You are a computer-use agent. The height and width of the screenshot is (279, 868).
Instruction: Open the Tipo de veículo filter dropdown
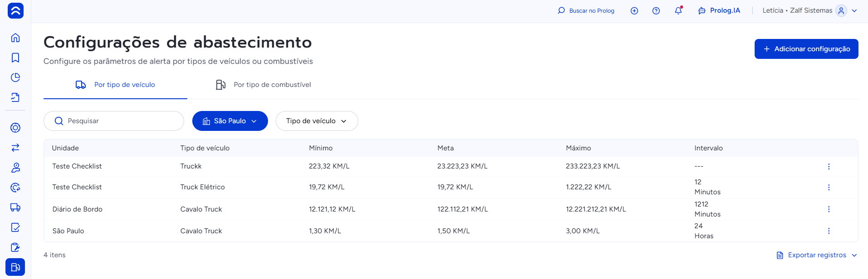[317, 121]
